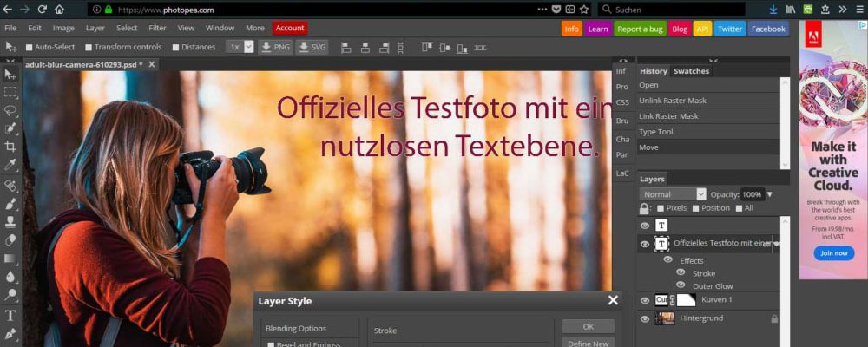
Task: Enable the Transform controls checkbox
Action: [88, 48]
